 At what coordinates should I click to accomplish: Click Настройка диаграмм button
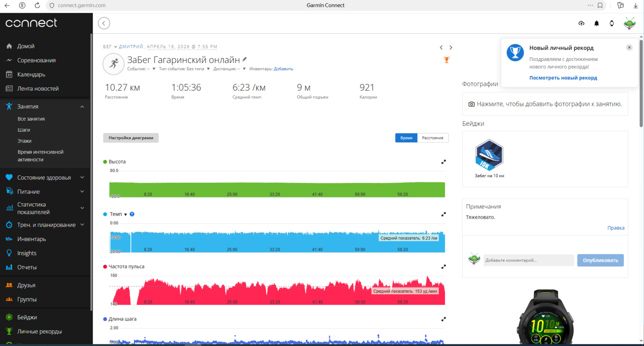click(131, 138)
